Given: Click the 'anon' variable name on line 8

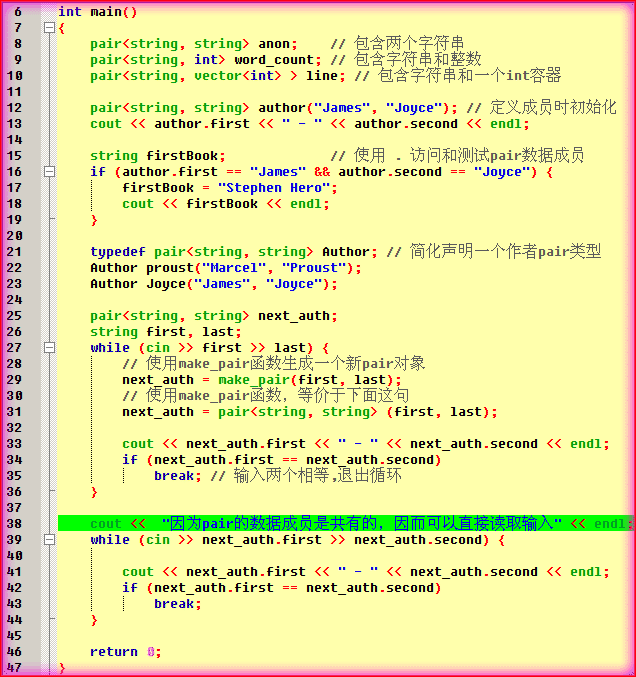Looking at the screenshot, I should [x=274, y=44].
